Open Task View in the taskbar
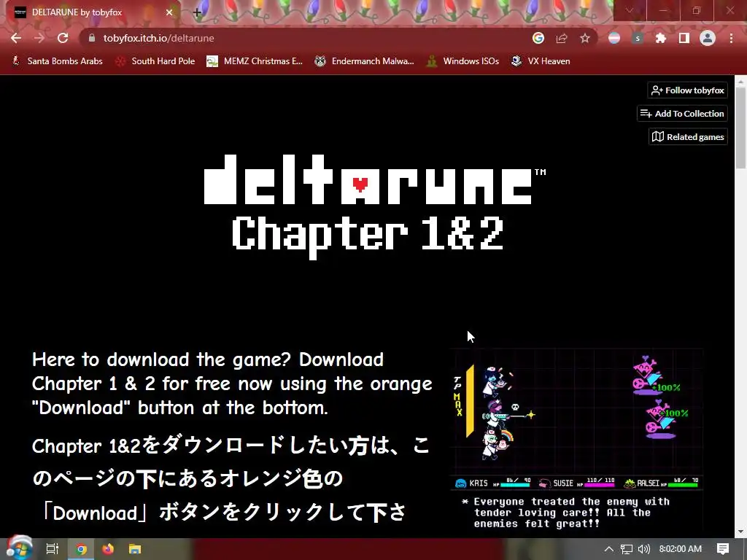The image size is (747, 560). click(53, 548)
